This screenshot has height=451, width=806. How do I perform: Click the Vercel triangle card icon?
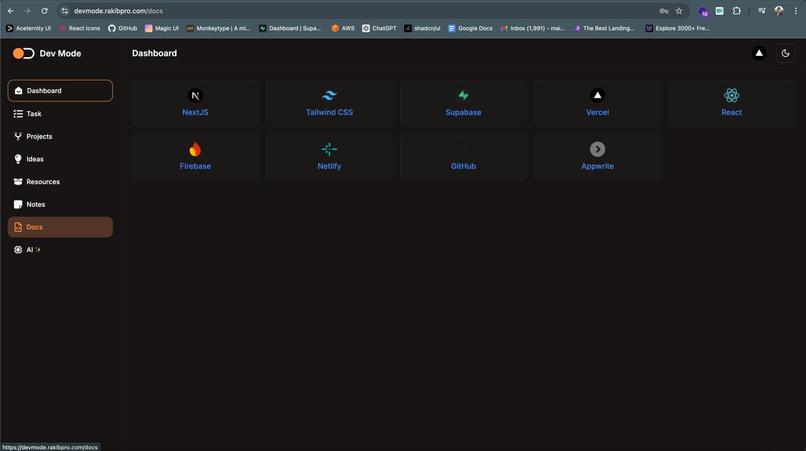pyautogui.click(x=597, y=95)
